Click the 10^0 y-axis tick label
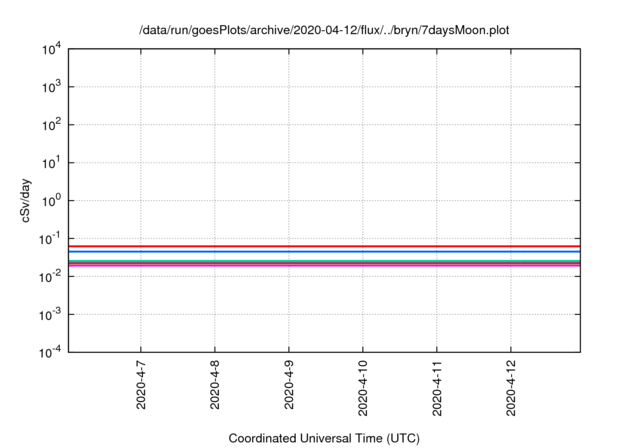 click(x=51, y=201)
